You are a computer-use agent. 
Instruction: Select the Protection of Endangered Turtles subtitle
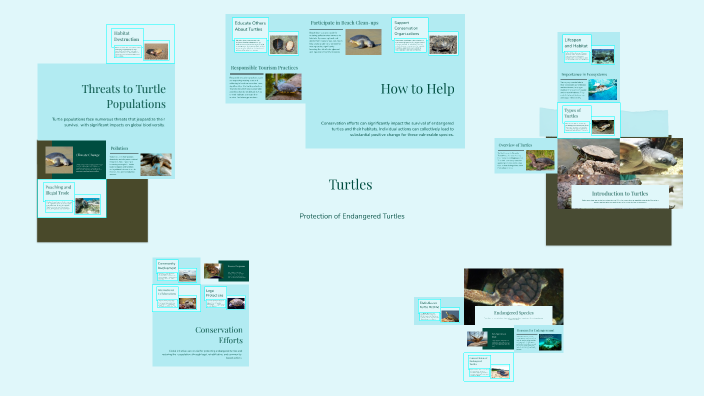coord(352,216)
